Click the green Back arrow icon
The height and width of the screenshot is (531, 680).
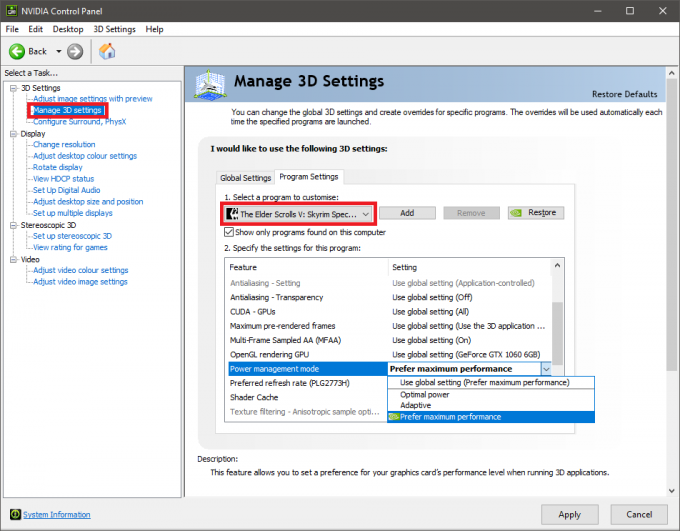(17, 52)
